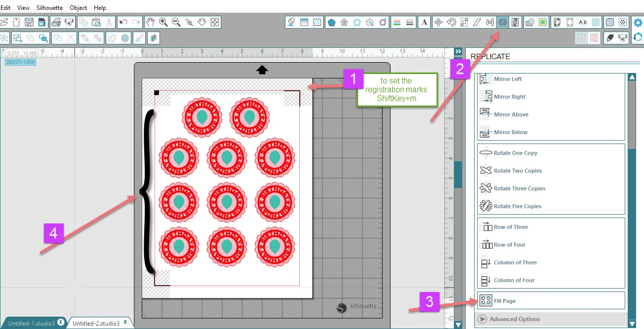Click Replicate panel scroll-up arrow
644x329 pixels.
tap(632, 77)
